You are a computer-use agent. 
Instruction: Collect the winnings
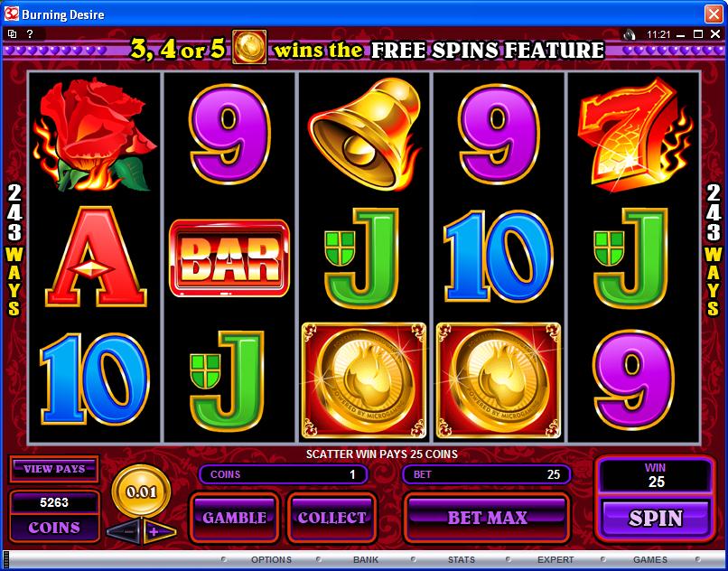[x=331, y=518]
